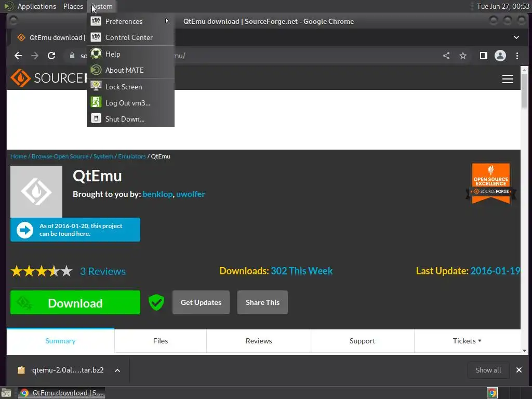Click the Lock Screen monitor icon

(x=96, y=86)
